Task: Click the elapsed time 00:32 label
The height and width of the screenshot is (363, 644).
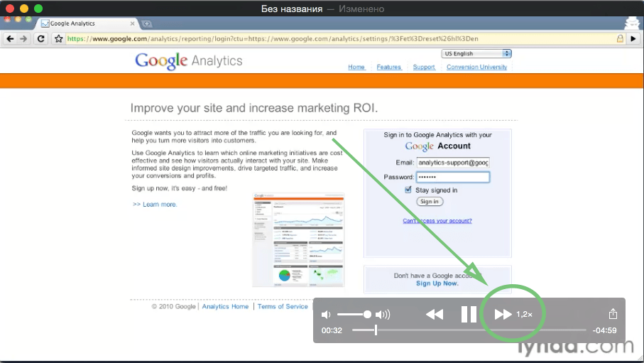Action: pyautogui.click(x=332, y=330)
